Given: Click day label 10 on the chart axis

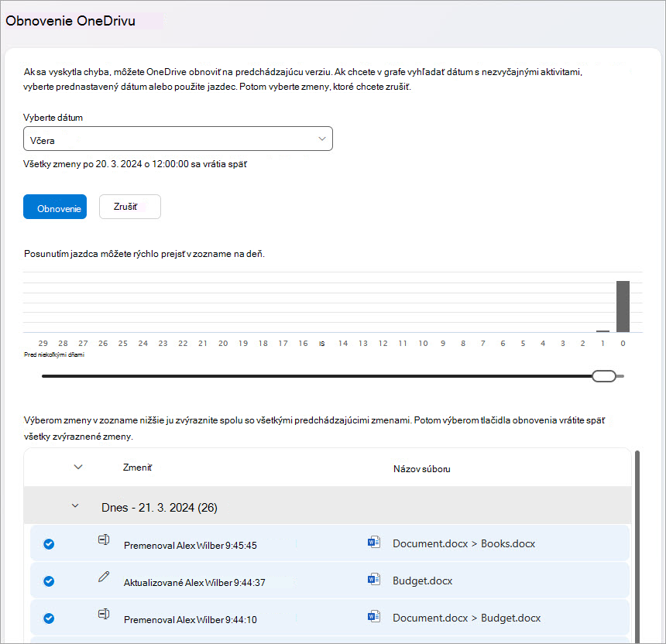Looking at the screenshot, I should click(x=423, y=344).
